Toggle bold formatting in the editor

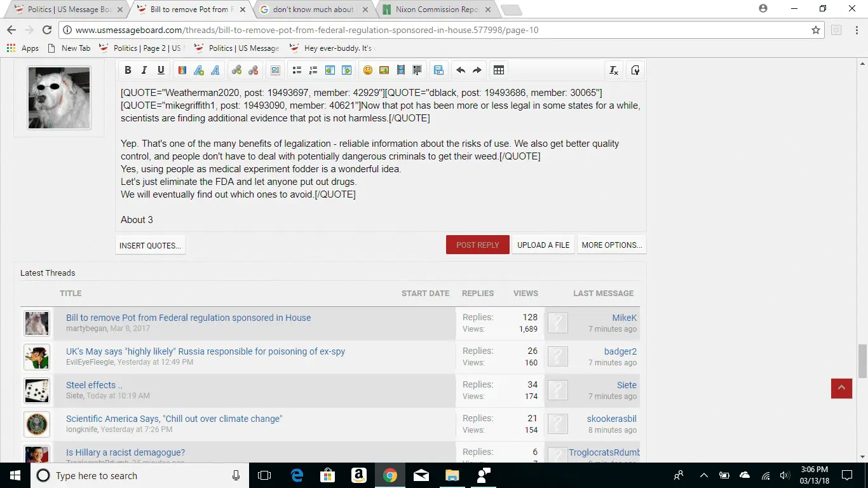128,71
